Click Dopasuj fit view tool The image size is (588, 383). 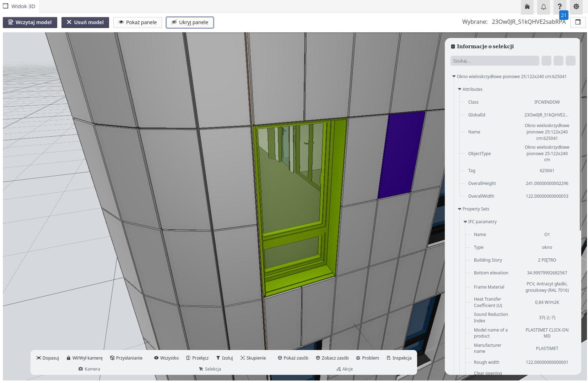point(48,358)
